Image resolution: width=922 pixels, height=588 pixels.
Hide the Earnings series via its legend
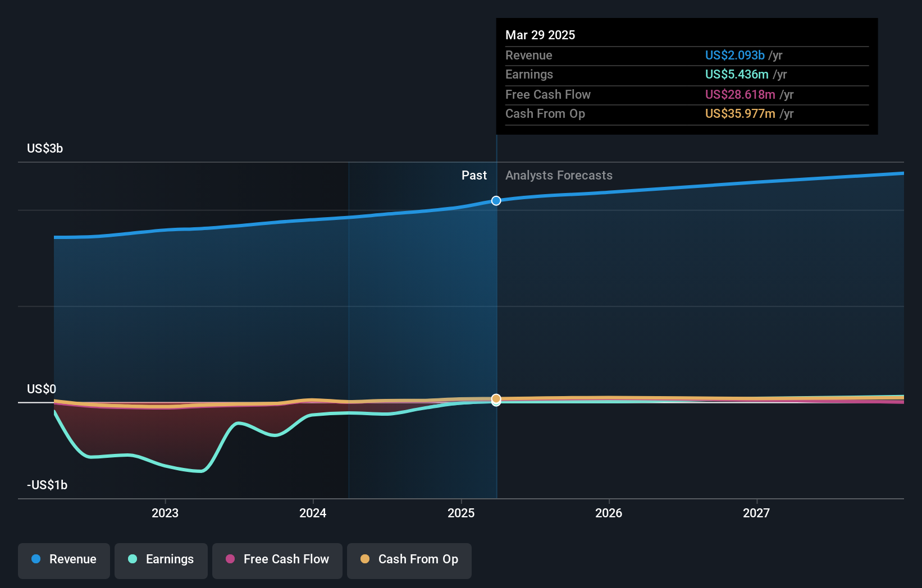(x=161, y=559)
